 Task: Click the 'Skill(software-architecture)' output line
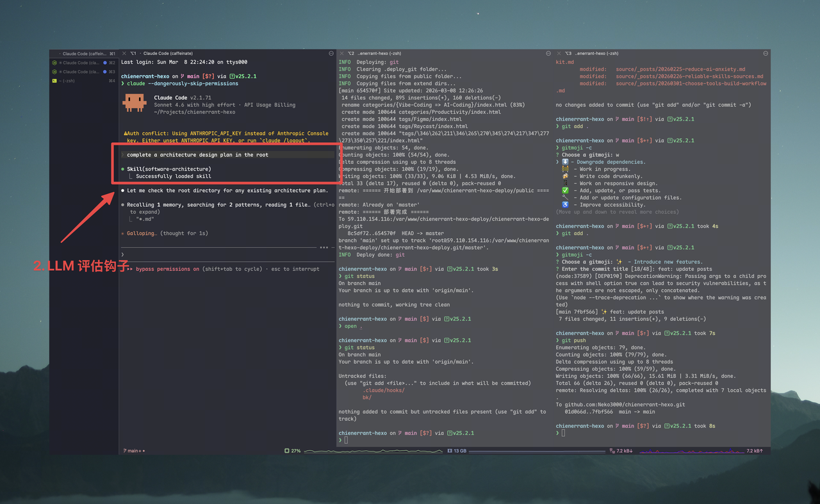click(168, 169)
